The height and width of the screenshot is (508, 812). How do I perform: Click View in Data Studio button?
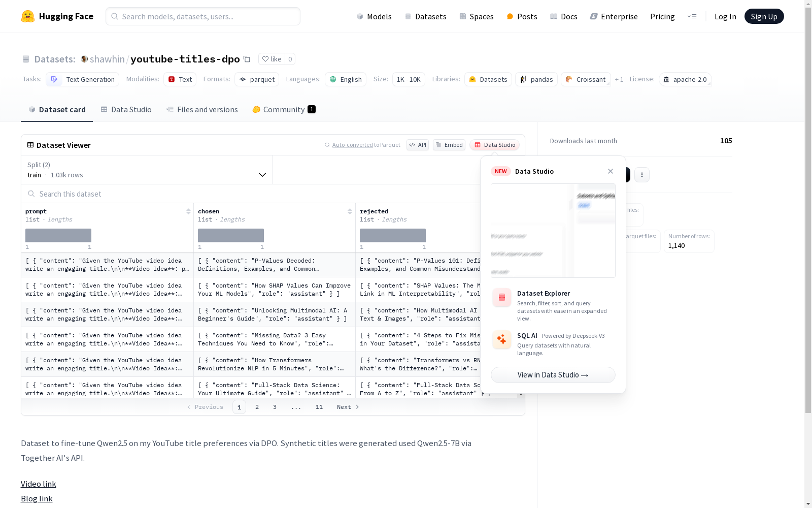[x=553, y=375]
